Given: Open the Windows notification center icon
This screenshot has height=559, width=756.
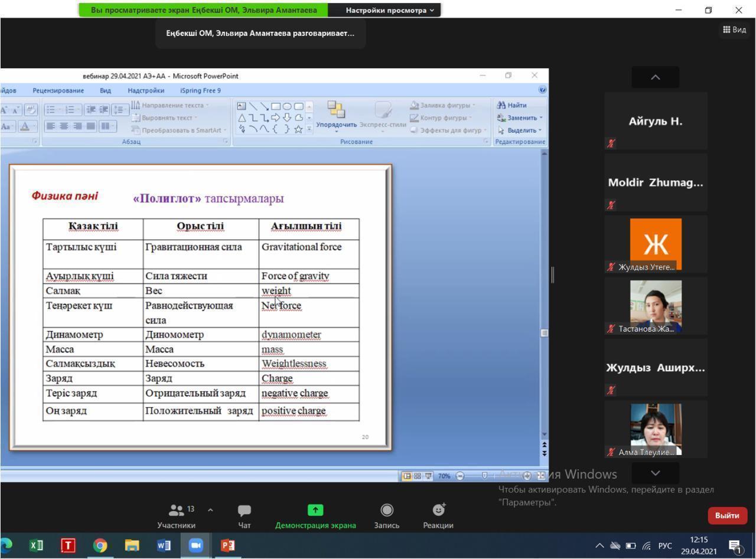Looking at the screenshot, I should coord(735,546).
